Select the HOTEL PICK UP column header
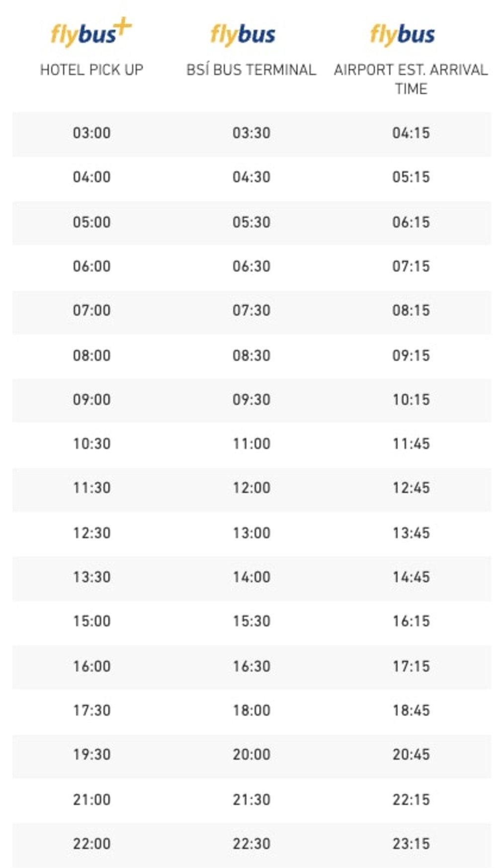The width and height of the screenshot is (497, 868). click(91, 70)
